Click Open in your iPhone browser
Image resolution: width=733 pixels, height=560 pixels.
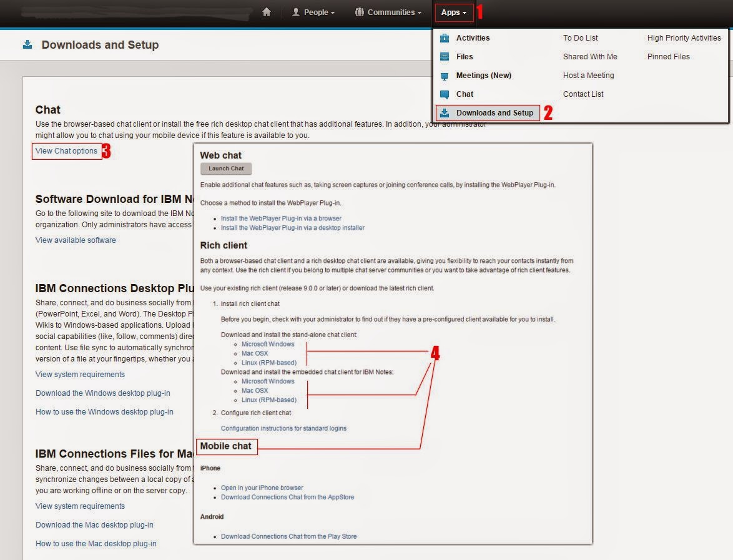[262, 488]
